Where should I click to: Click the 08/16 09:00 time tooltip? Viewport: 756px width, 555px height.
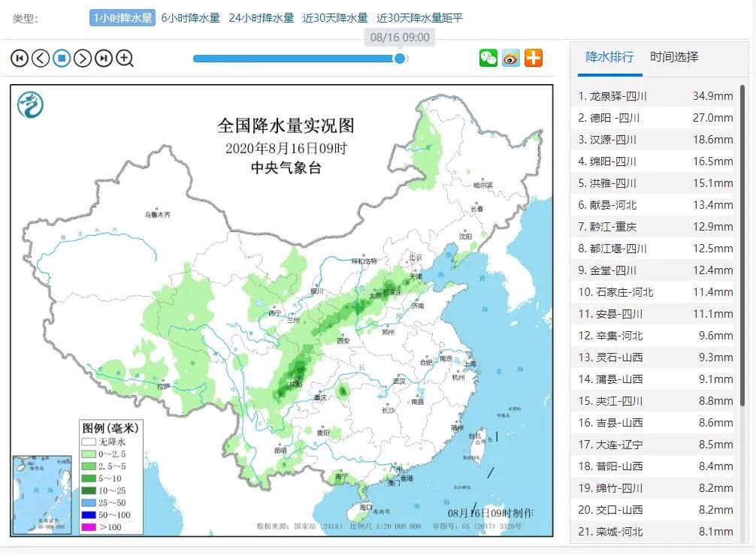pos(400,38)
